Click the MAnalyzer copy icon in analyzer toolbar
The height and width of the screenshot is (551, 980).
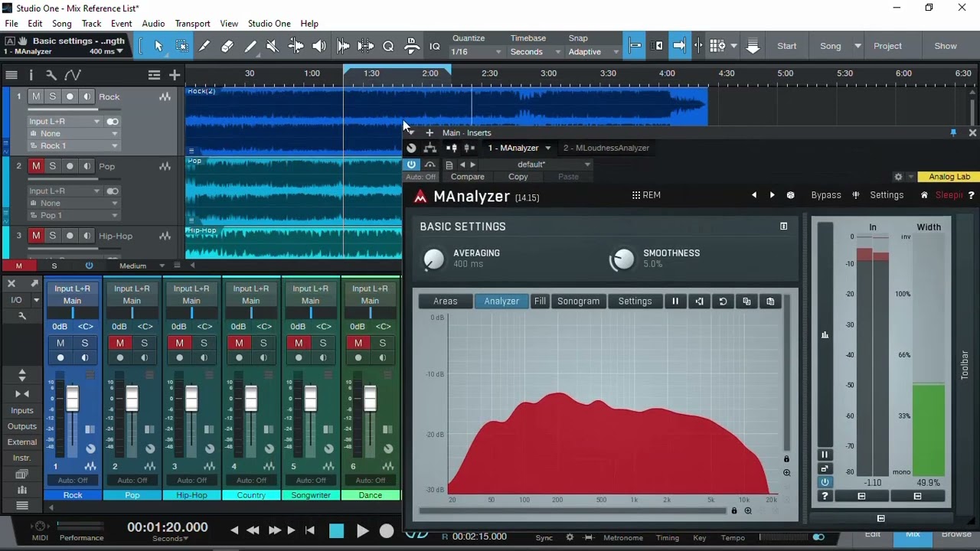point(746,302)
